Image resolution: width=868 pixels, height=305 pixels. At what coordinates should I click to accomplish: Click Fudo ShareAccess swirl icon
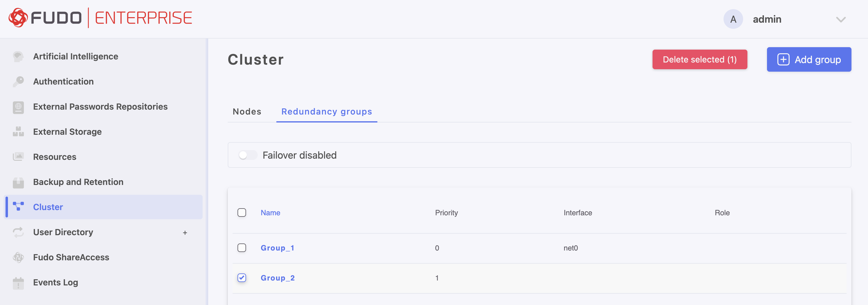[18, 258]
